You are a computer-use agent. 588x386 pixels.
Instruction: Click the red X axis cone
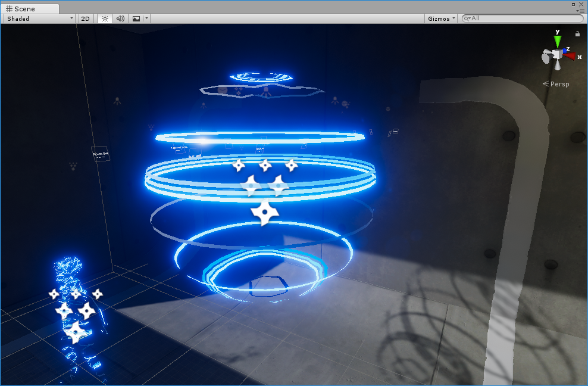(571, 56)
